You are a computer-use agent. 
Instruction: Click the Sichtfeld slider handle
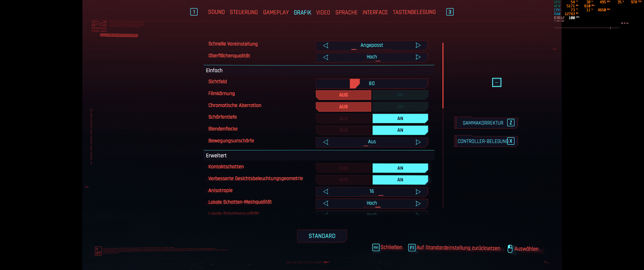point(355,83)
